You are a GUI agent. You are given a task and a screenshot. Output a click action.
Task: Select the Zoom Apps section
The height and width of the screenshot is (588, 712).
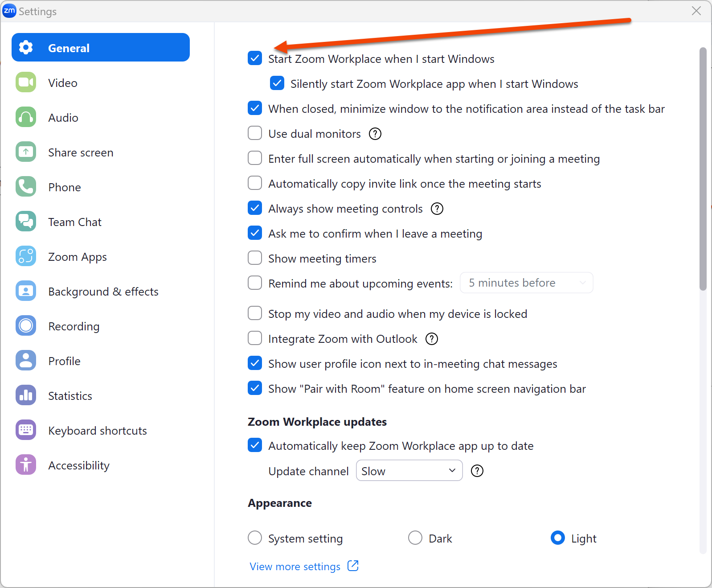coord(77,256)
